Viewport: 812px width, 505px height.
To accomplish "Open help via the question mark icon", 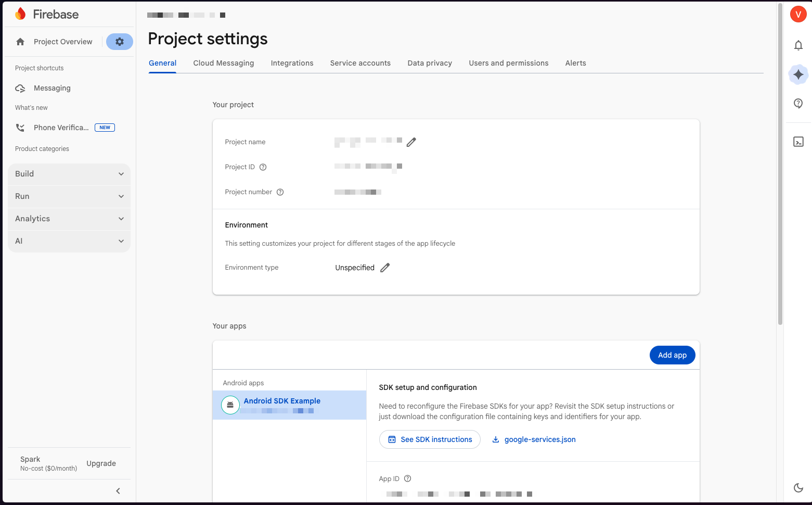I will tap(798, 103).
